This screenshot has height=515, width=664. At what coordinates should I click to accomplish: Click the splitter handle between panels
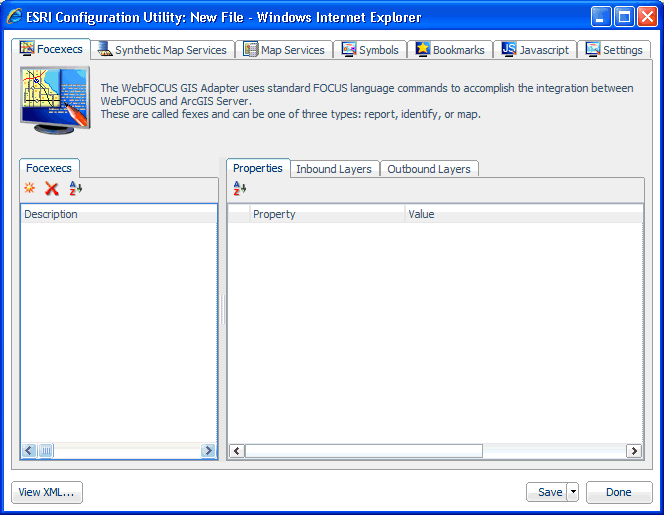pos(222,309)
